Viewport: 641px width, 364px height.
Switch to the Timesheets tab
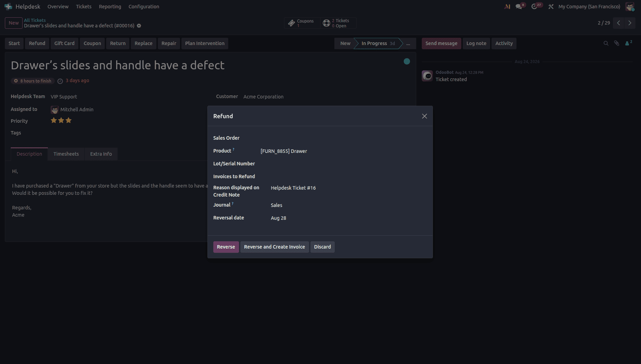[66, 154]
